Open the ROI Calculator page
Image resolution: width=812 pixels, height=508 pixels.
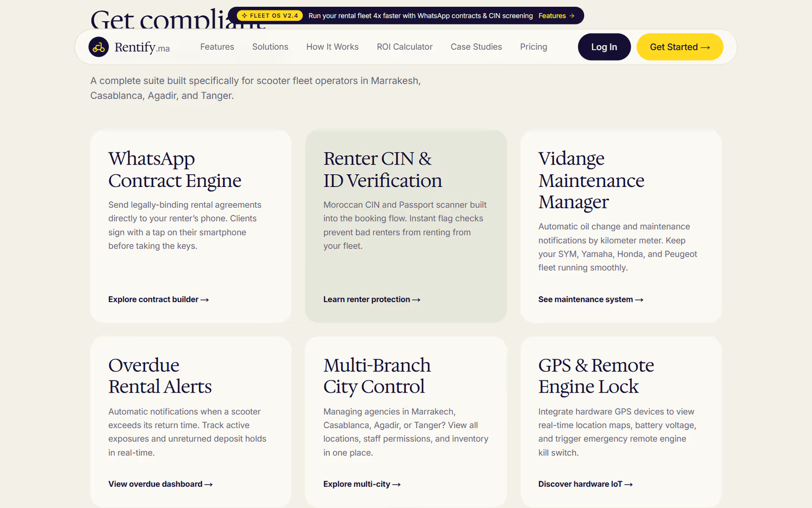click(404, 47)
